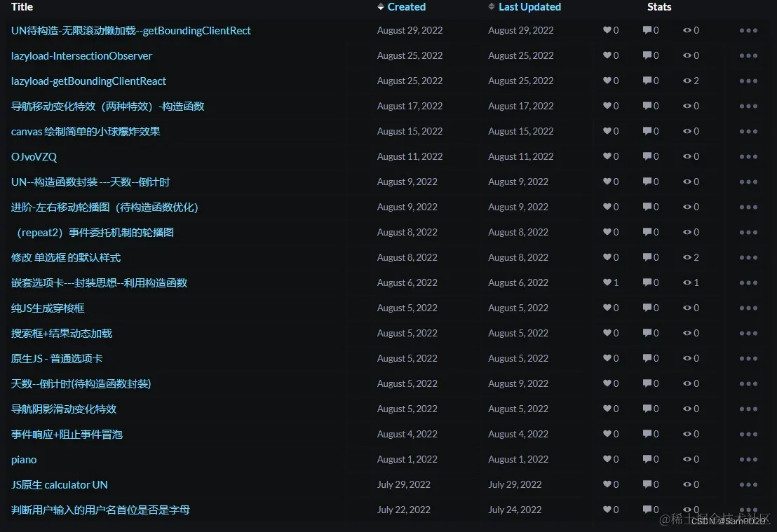
Task: Click Created date July 22, 2022
Action: (x=403, y=510)
